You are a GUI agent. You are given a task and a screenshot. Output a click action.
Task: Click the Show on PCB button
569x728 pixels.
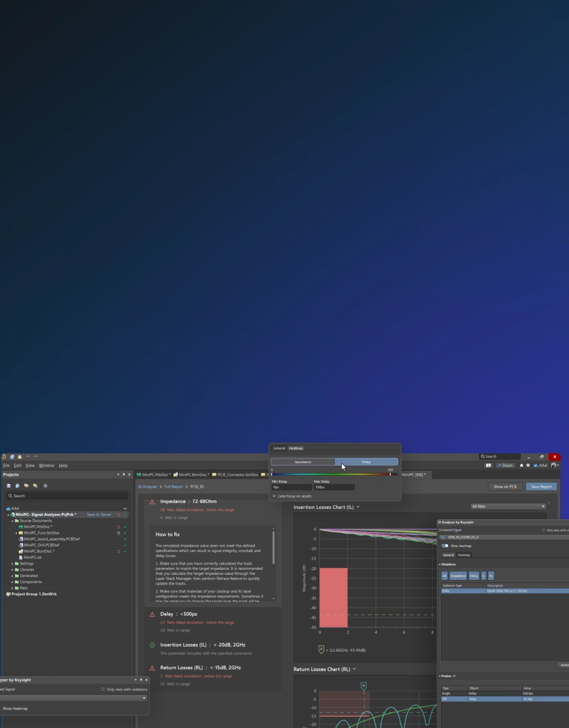point(505,487)
